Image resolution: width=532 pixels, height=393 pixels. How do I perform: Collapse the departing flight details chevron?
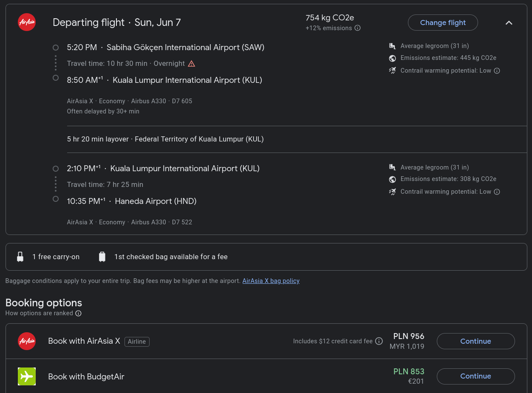pos(509,23)
